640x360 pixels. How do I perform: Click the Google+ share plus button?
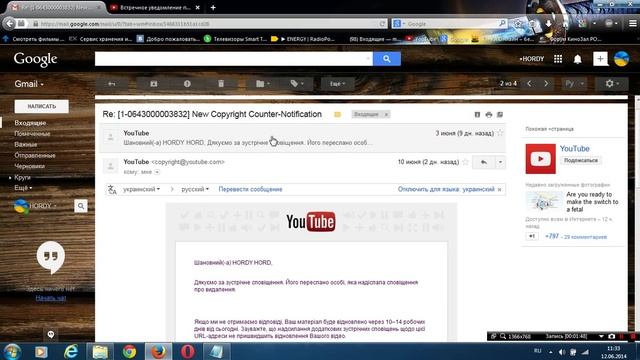(600, 59)
